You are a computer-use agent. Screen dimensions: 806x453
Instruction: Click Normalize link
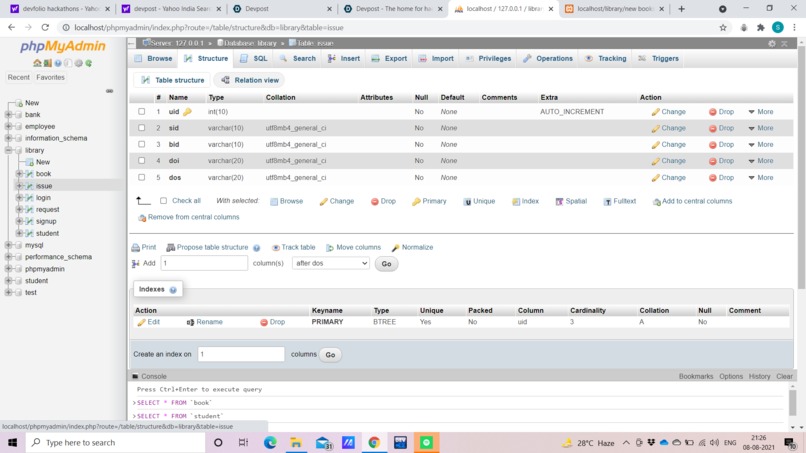[x=412, y=247]
